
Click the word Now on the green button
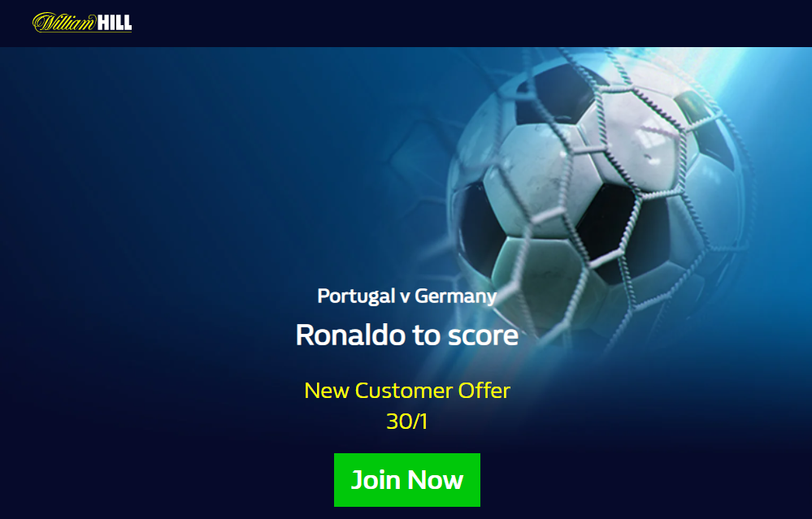[435, 480]
